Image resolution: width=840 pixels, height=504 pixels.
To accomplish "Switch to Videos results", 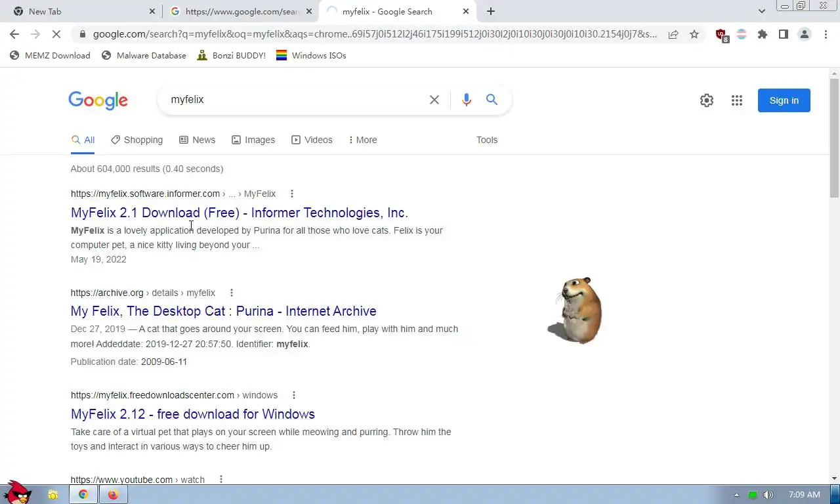I will click(x=312, y=140).
